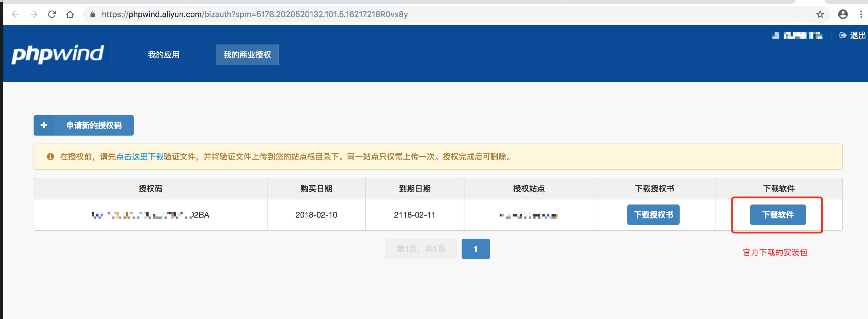Click the 下载软件 column header

coord(778,189)
